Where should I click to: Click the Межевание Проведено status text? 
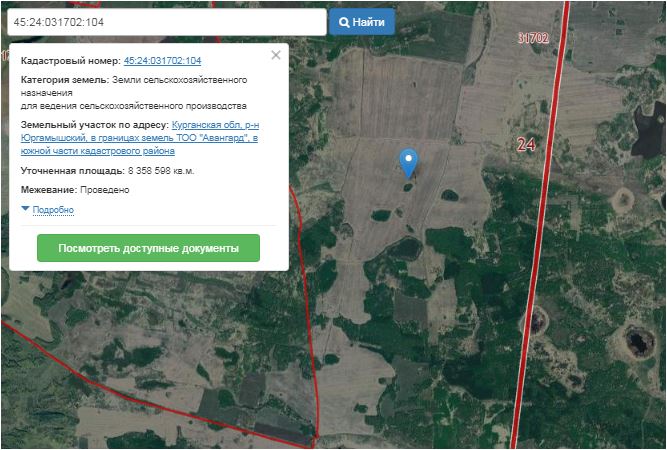coord(104,189)
